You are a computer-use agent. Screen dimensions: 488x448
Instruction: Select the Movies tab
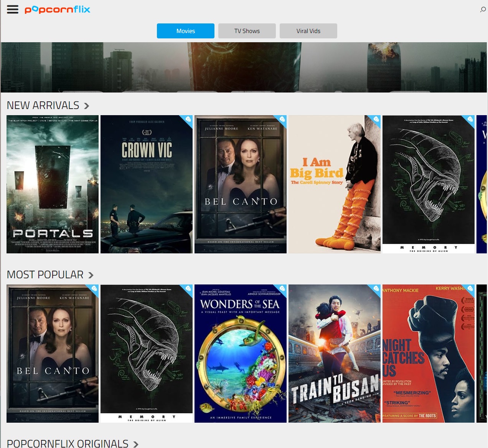(186, 31)
